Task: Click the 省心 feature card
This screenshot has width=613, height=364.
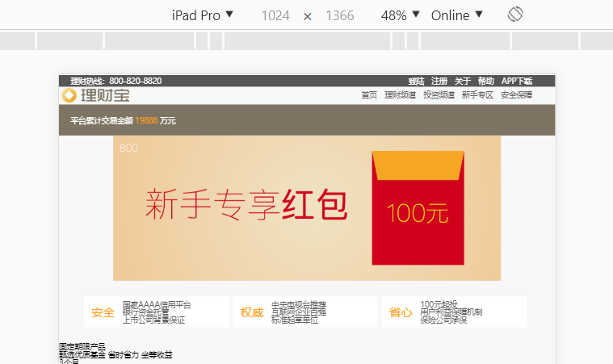Action: (454, 312)
